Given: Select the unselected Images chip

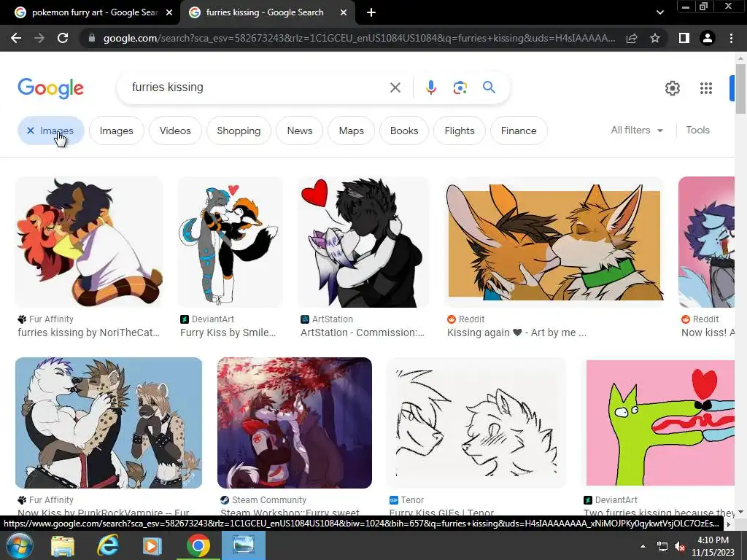Looking at the screenshot, I should point(116,131).
